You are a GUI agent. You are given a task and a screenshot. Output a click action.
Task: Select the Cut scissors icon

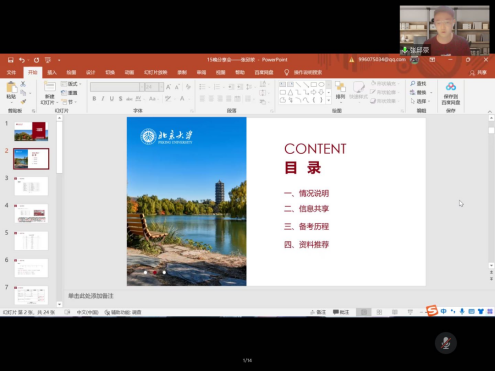coord(23,84)
